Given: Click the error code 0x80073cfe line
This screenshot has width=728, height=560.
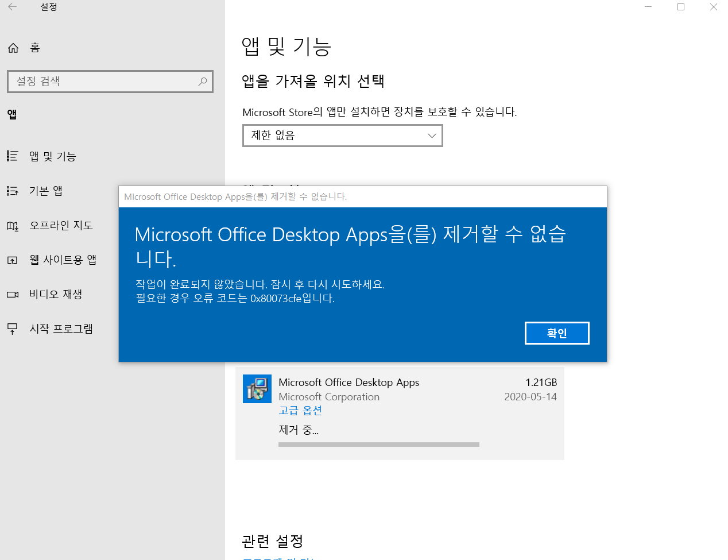Looking at the screenshot, I should [235, 299].
